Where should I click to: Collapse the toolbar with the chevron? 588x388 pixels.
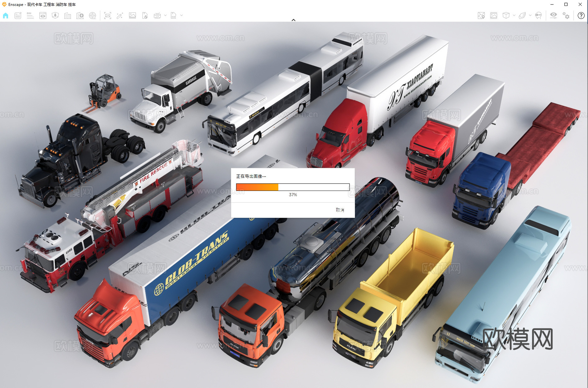pos(293,20)
